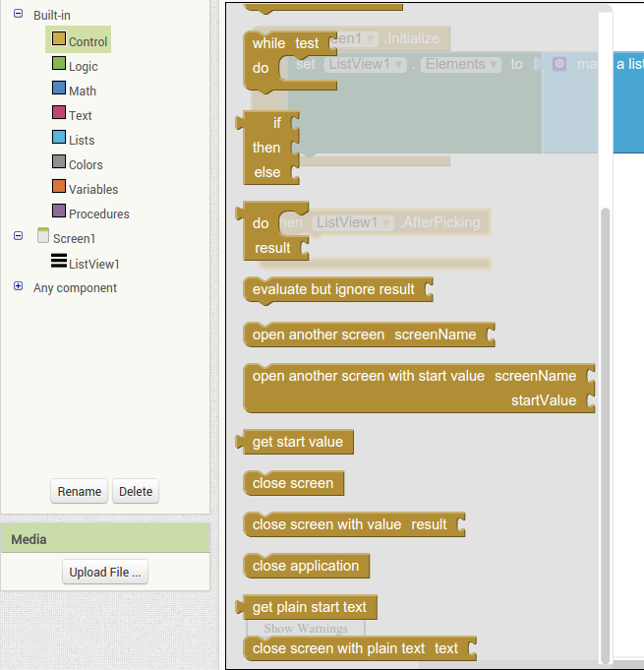Click the green Logic category icon

coord(59,65)
